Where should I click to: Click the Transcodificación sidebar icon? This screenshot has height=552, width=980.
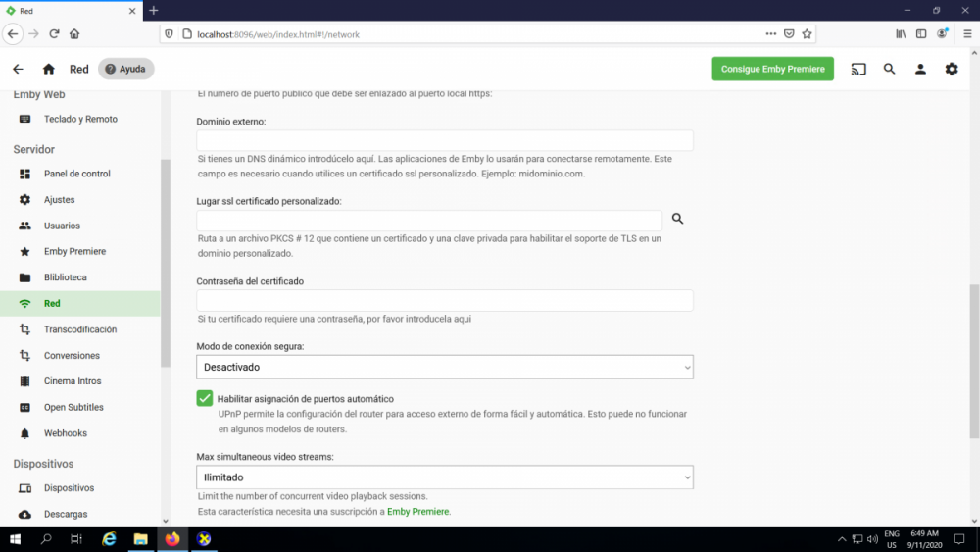[25, 329]
